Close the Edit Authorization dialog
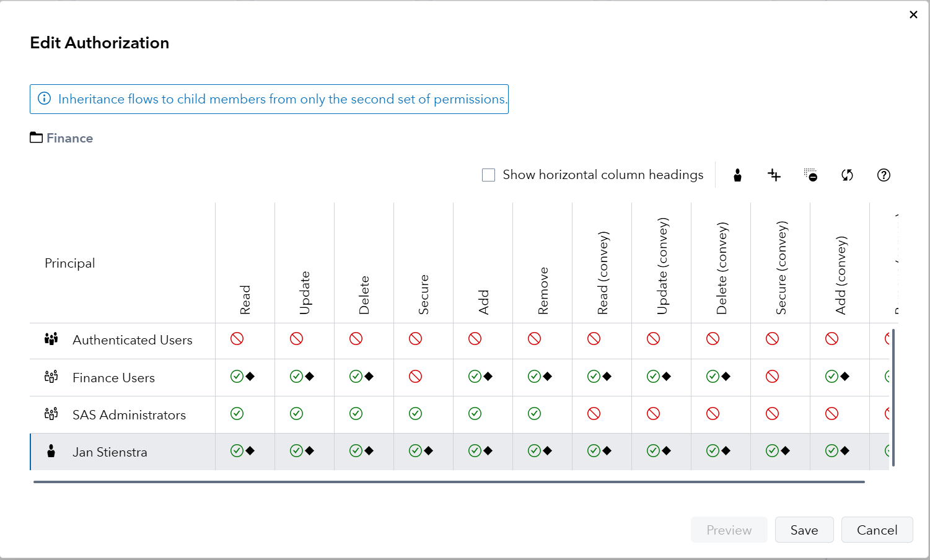This screenshot has height=560, width=930. coord(913,15)
